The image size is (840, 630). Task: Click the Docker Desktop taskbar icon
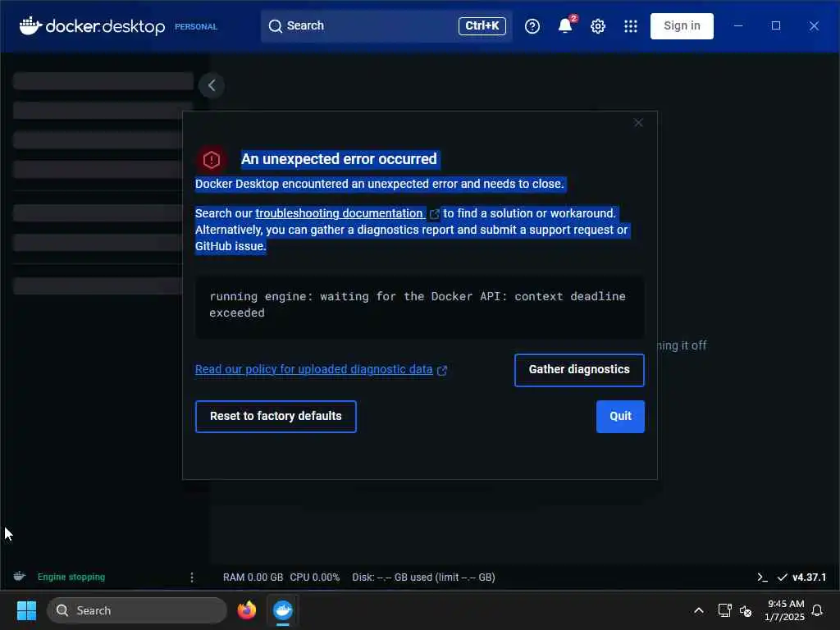click(283, 610)
